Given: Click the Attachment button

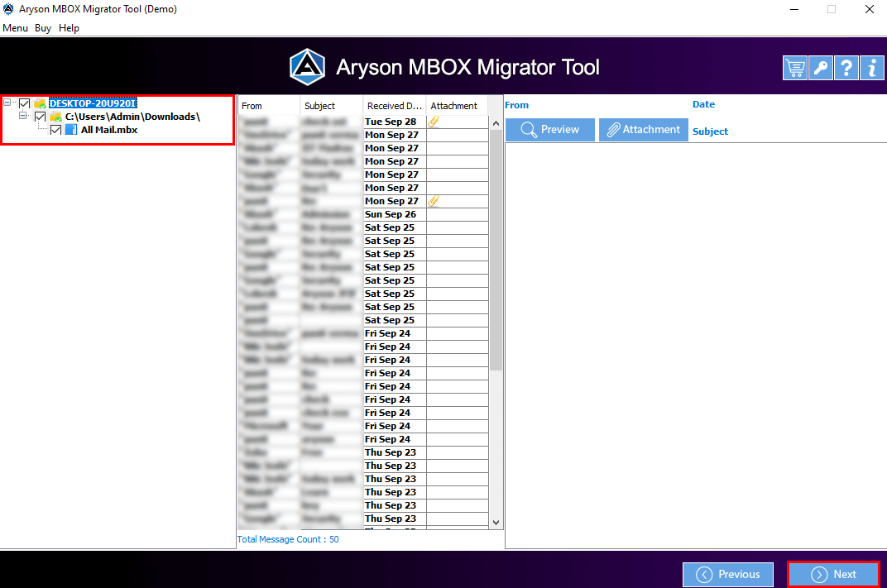Looking at the screenshot, I should point(644,130).
